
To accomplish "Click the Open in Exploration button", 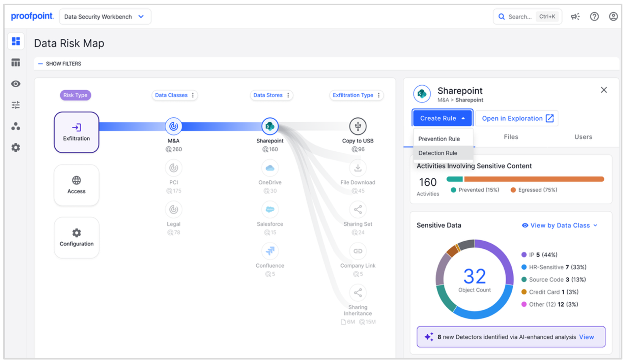I will click(x=517, y=118).
